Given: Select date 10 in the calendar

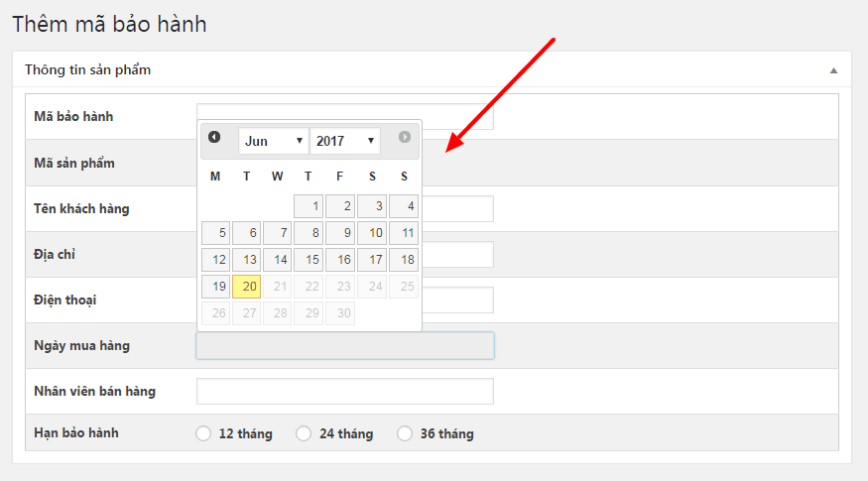Looking at the screenshot, I should click(372, 233).
